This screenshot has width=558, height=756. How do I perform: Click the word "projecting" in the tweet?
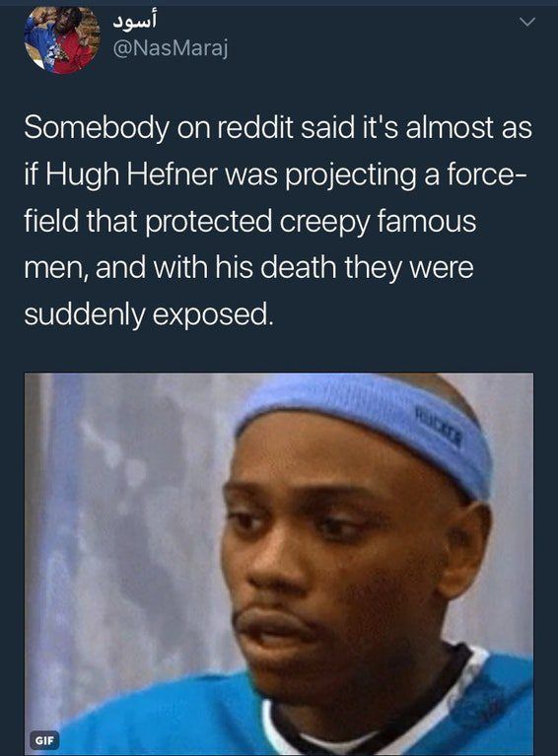pos(351,175)
